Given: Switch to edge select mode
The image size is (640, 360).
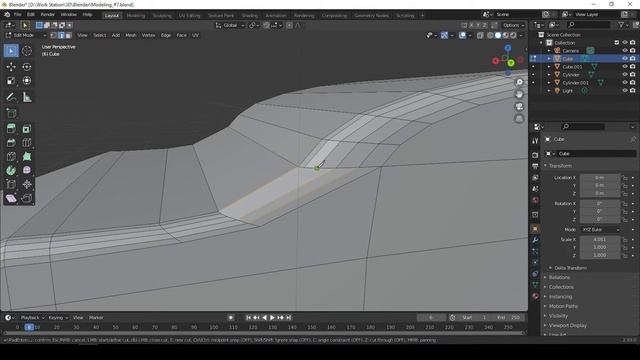Looking at the screenshot, I should pos(61,36).
